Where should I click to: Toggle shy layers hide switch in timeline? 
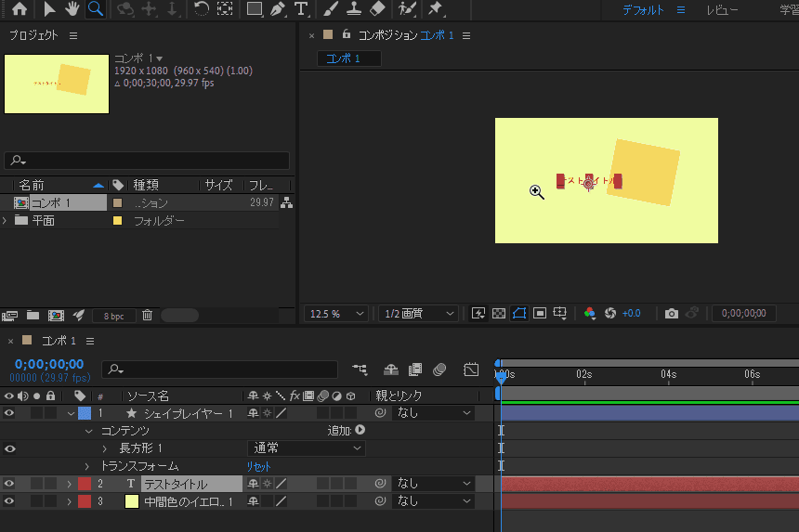[x=391, y=370]
